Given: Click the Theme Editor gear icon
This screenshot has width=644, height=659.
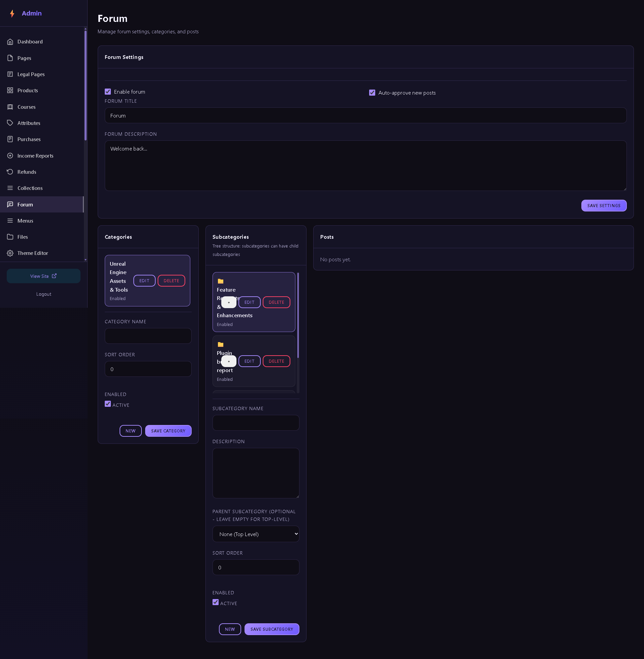Looking at the screenshot, I should (x=10, y=253).
